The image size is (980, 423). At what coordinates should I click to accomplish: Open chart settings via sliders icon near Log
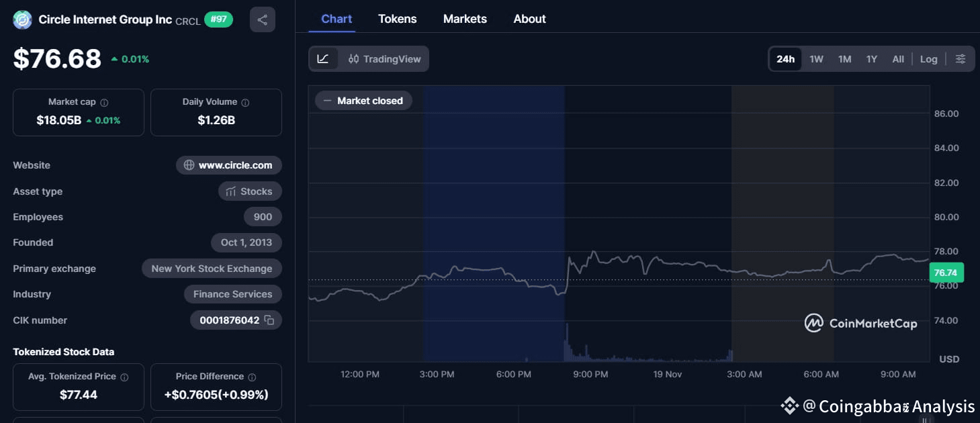960,58
